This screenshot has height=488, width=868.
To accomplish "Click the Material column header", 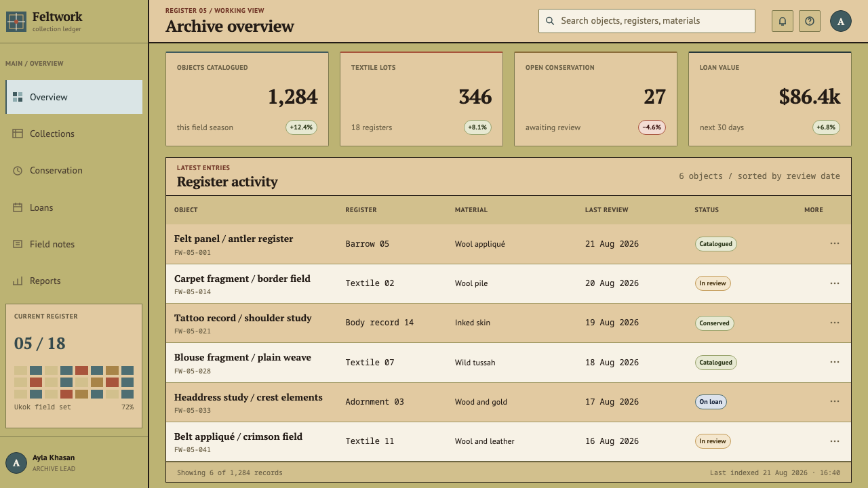I will [471, 210].
